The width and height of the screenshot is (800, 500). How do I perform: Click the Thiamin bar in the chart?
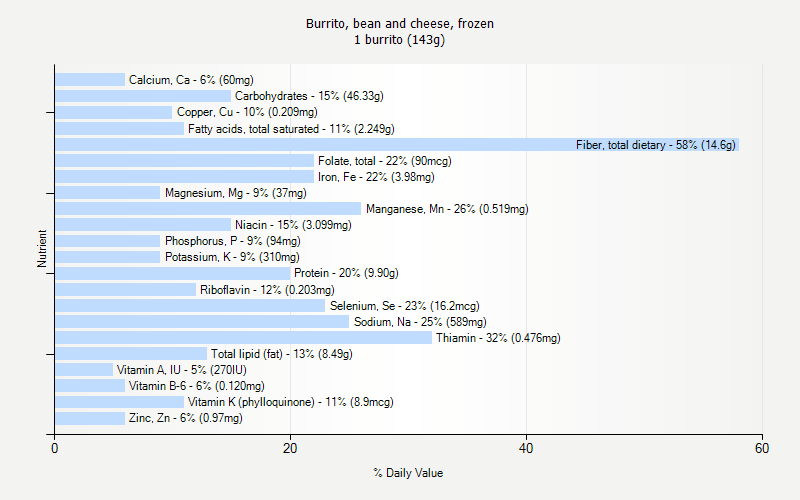pos(243,338)
